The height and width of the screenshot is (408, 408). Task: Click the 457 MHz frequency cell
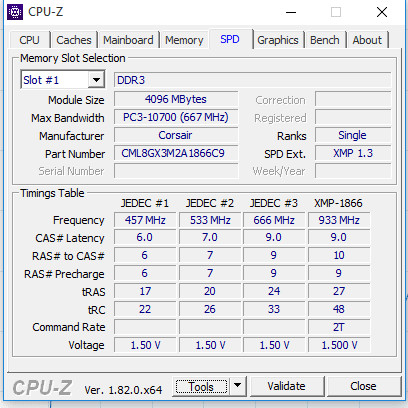(145, 220)
